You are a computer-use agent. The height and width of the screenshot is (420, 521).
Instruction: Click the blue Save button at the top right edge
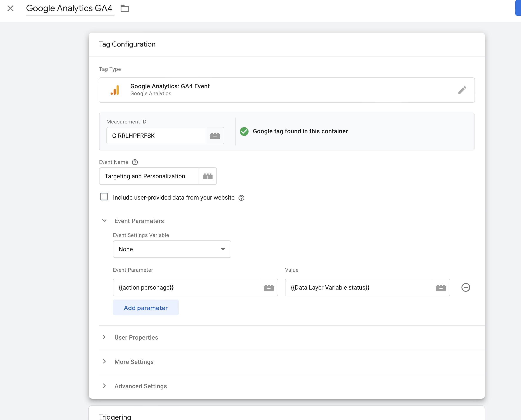518,8
